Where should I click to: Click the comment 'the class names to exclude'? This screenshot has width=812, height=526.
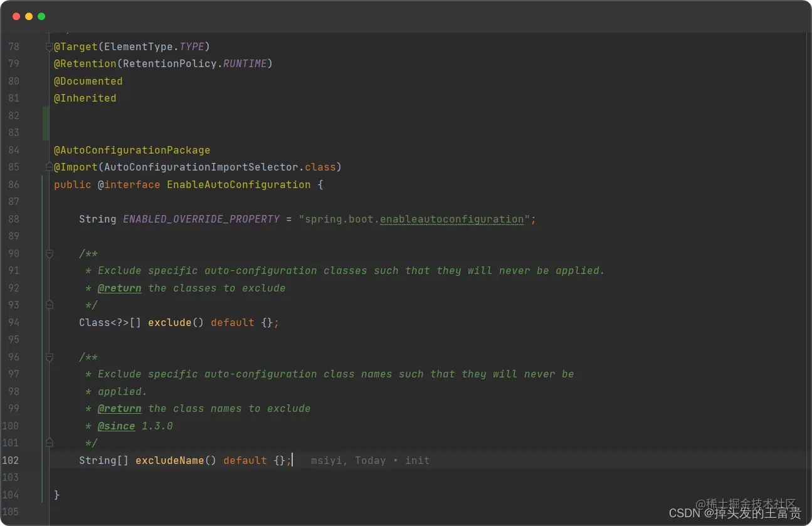pyautogui.click(x=229, y=409)
